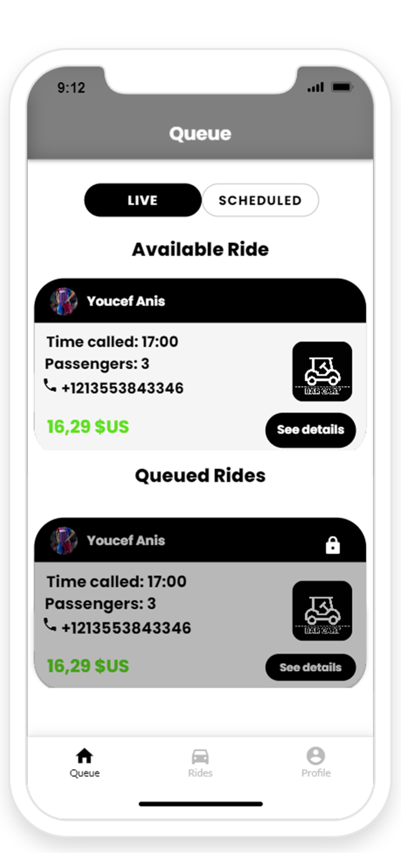See details of the queued ride
The width and height of the screenshot is (401, 868).
click(311, 667)
